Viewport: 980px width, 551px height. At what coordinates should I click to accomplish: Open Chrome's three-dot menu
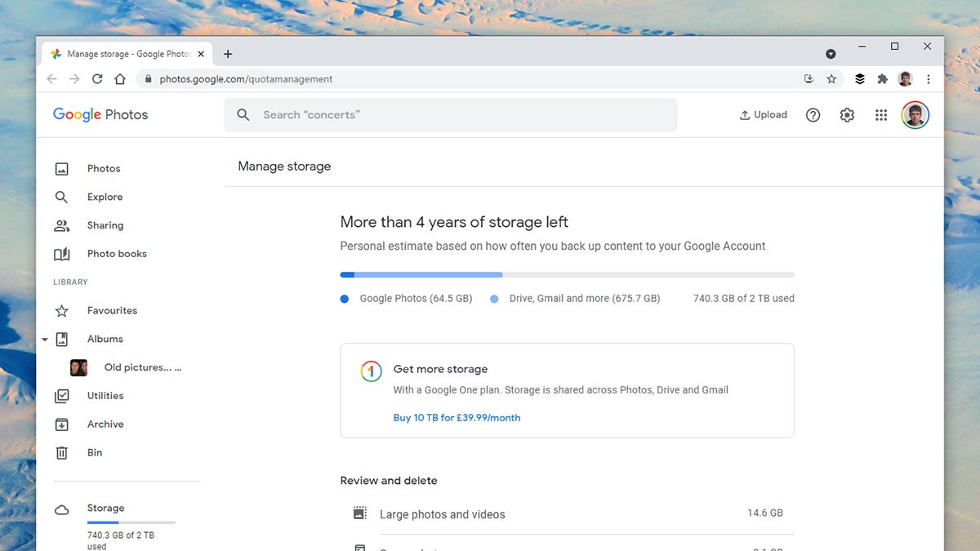929,78
